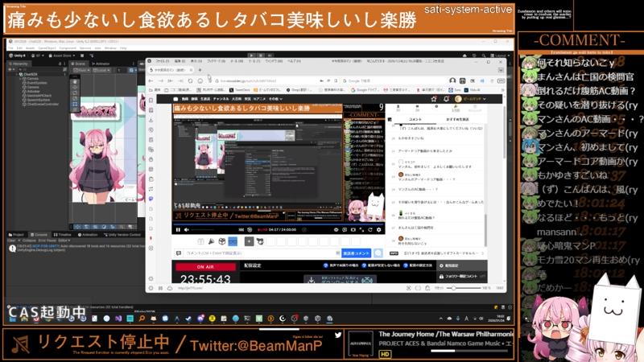Toggle follower-only comment switch

(483, 277)
